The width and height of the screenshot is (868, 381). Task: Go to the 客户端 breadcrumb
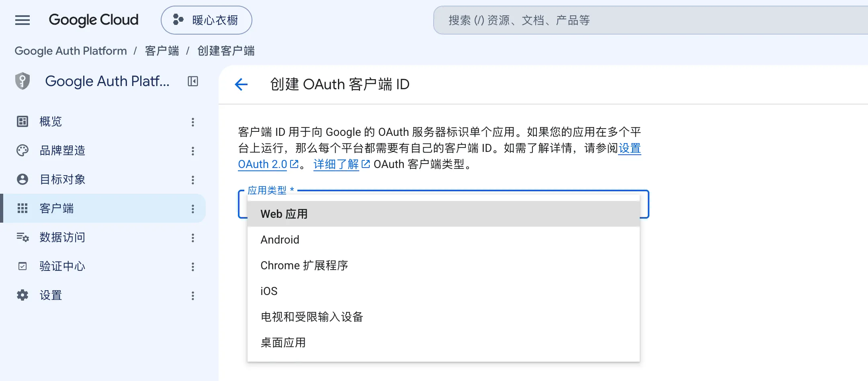162,51
